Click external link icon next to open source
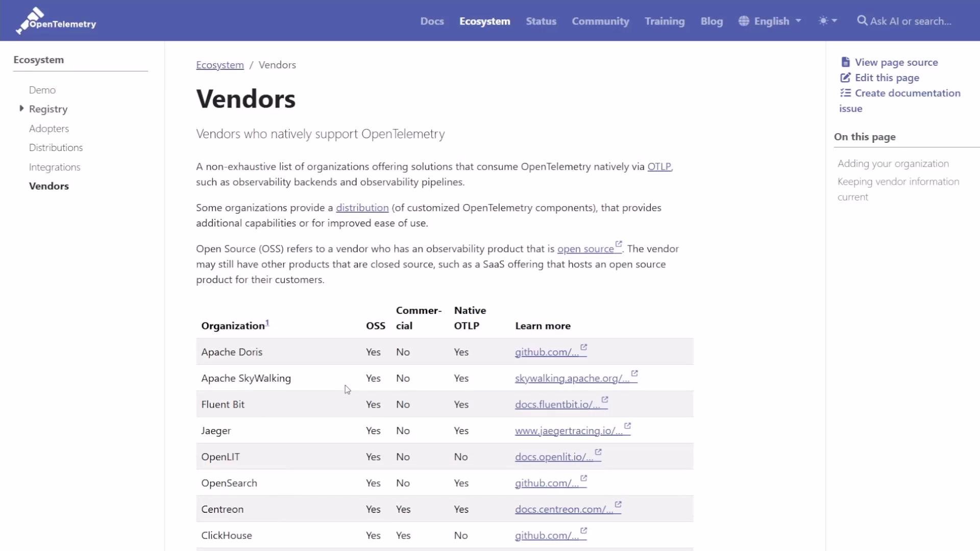The width and height of the screenshot is (980, 551). pos(619,244)
